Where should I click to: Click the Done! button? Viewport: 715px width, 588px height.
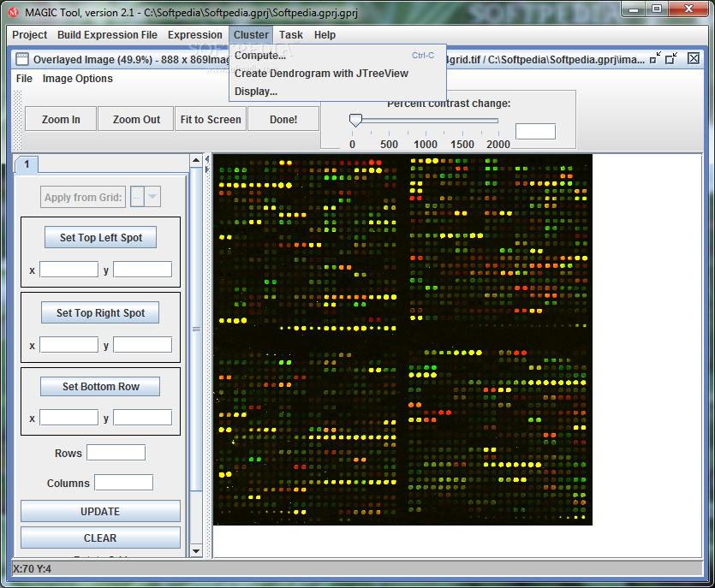(283, 119)
